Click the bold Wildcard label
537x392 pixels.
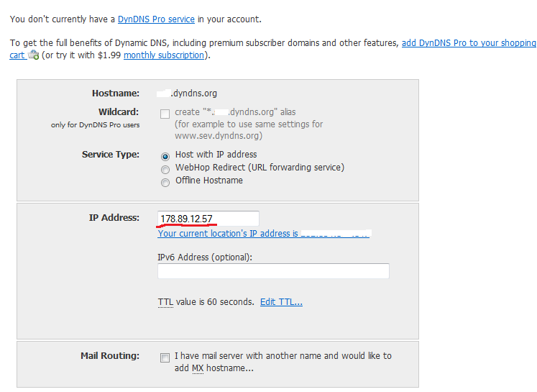point(119,112)
